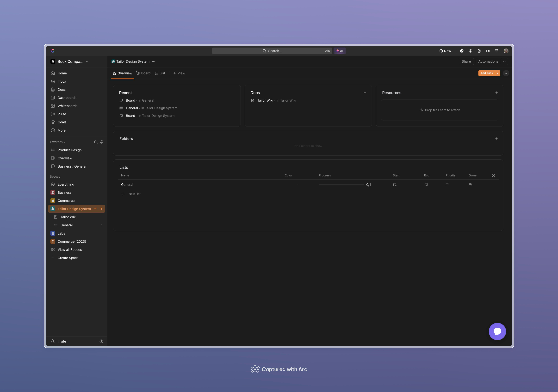Image resolution: width=558 pixels, height=392 pixels.
Task: Switch to the Board tab
Action: click(x=143, y=73)
